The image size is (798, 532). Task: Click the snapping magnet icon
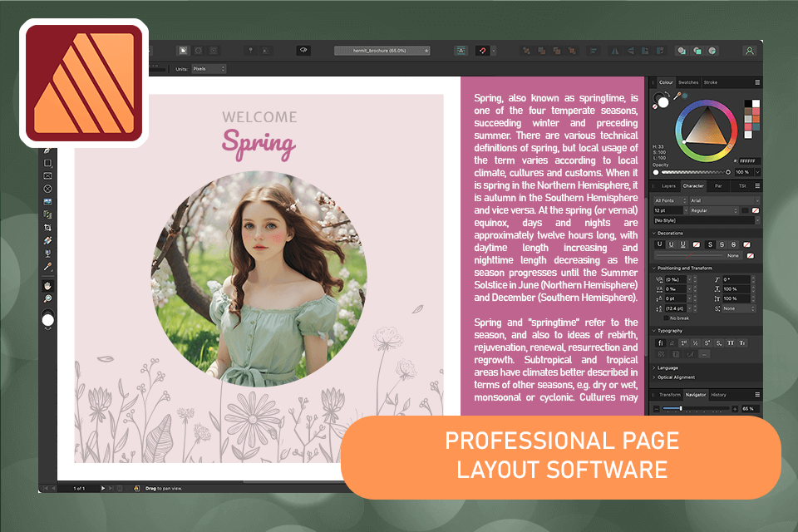482,51
